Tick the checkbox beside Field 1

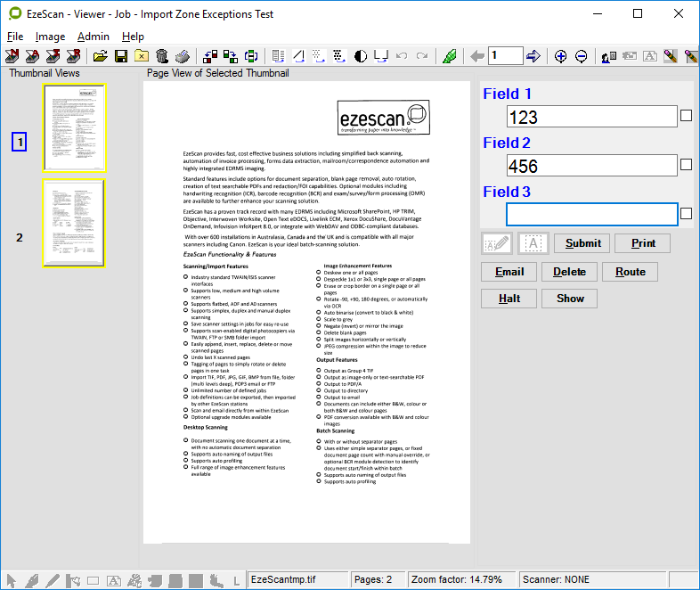click(686, 116)
